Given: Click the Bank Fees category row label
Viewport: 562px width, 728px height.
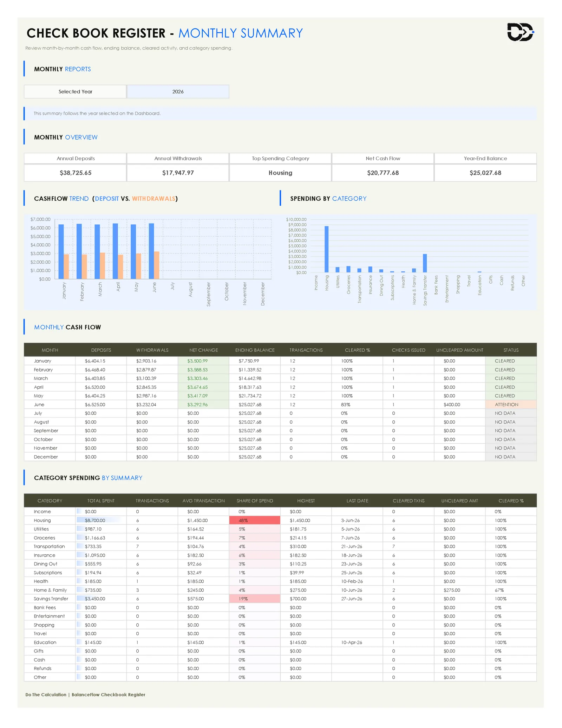Looking at the screenshot, I should [50, 607].
